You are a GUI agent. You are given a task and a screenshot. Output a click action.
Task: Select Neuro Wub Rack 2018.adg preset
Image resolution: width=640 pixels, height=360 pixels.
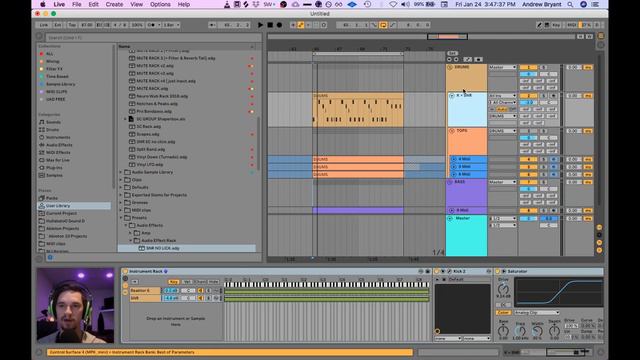coord(162,96)
